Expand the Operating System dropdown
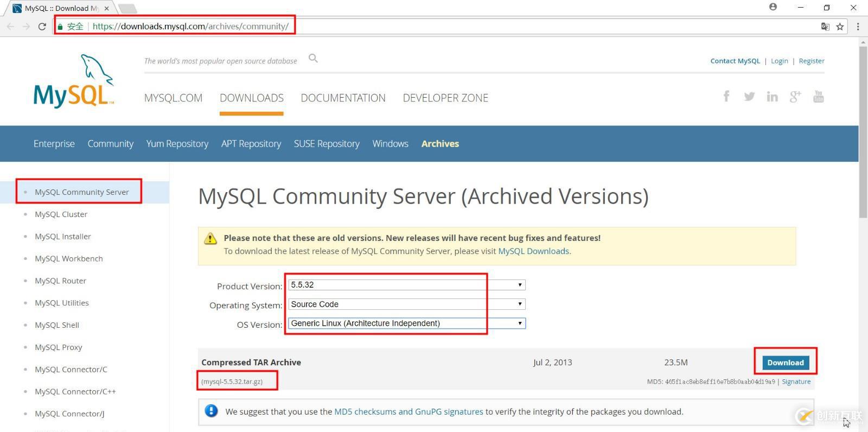Screen dimensions: 868x432 pos(406,304)
